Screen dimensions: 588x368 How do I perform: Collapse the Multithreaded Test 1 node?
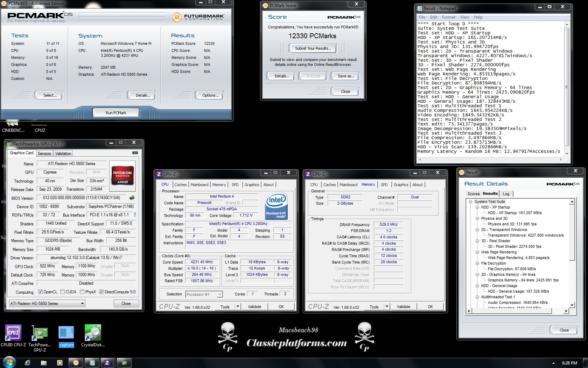coord(477,297)
